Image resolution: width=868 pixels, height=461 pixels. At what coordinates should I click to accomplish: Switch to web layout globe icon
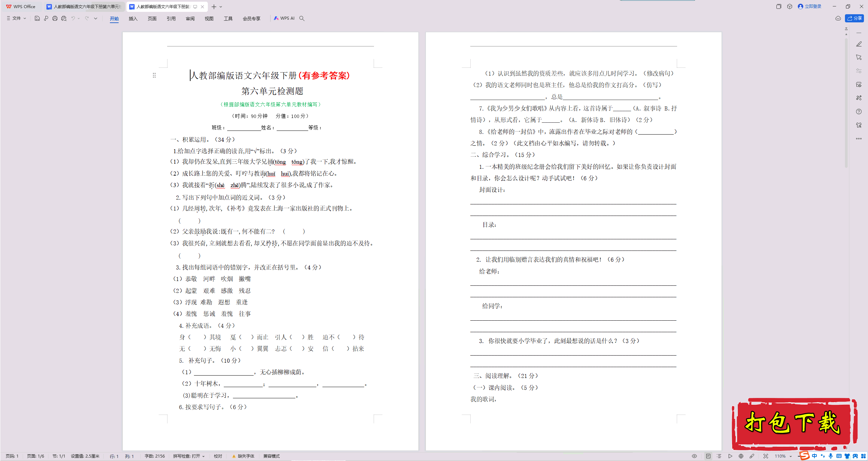741,456
